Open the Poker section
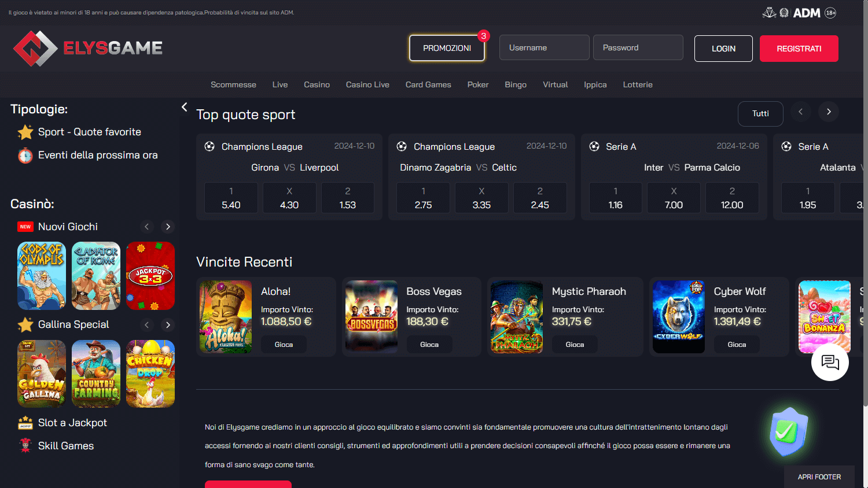This screenshot has width=868, height=488. pos(478,84)
